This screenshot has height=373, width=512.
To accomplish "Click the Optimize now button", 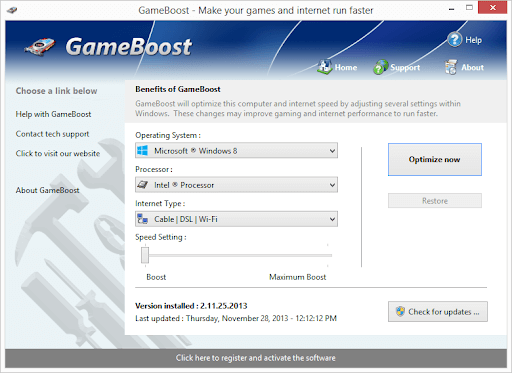I will [435, 159].
